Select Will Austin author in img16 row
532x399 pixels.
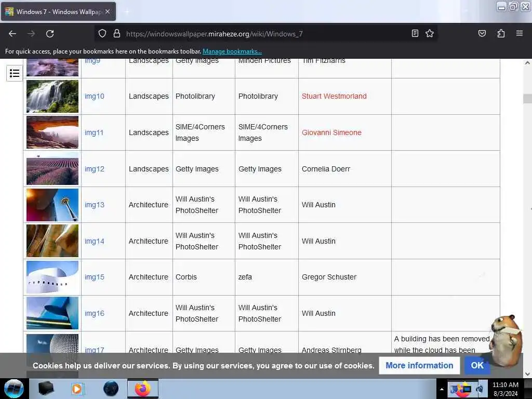pyautogui.click(x=318, y=313)
